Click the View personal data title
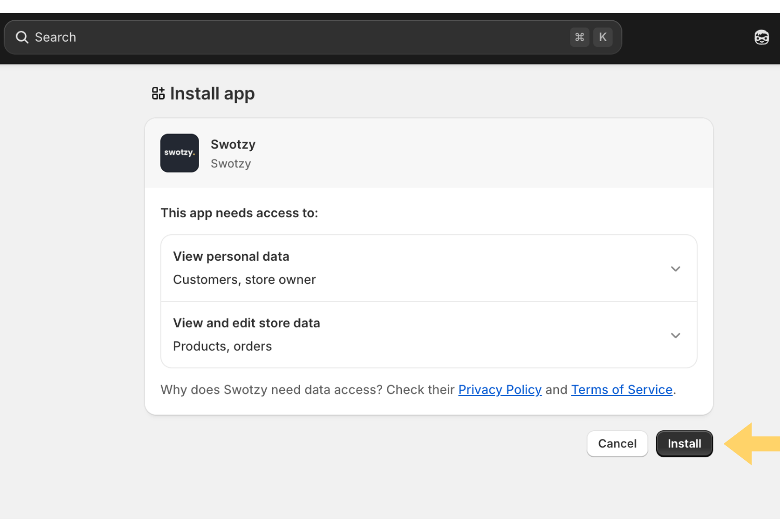 231,257
